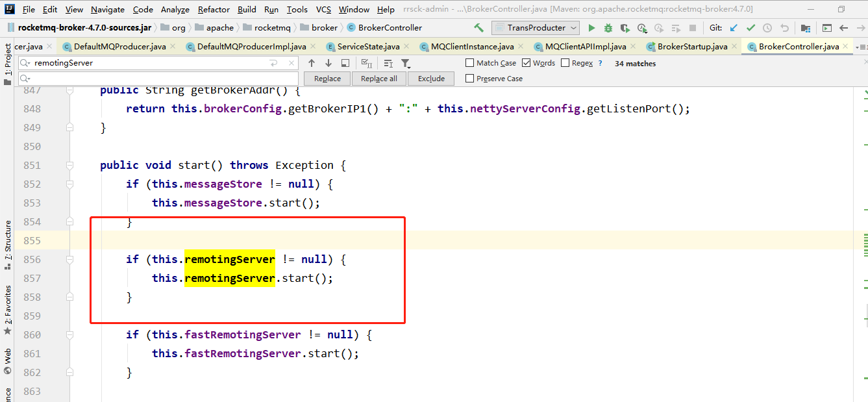Open replace history magnifier in replace field

25,79
